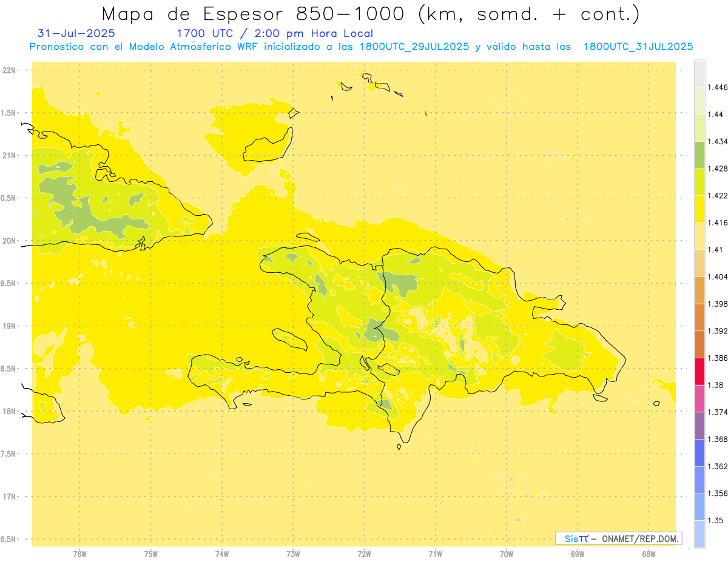Click the 73W longitude axis label
Screen dimensions: 728x562
[x=293, y=554]
